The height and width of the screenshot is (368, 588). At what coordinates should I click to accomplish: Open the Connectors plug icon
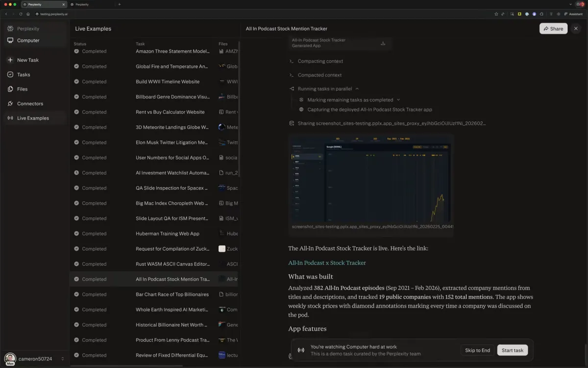pyautogui.click(x=10, y=104)
